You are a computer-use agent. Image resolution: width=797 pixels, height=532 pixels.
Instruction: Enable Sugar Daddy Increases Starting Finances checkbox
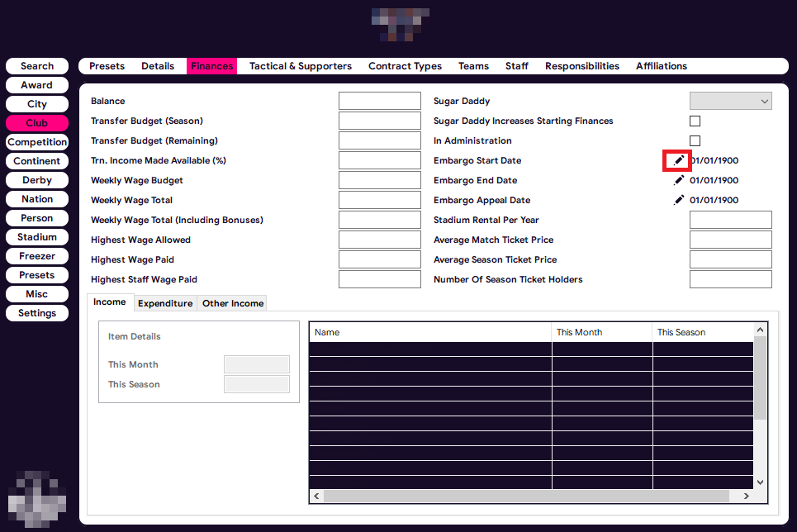[x=695, y=121]
